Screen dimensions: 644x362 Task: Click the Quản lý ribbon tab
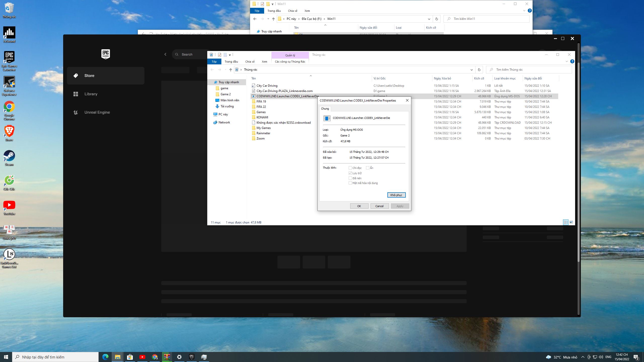(290, 54)
